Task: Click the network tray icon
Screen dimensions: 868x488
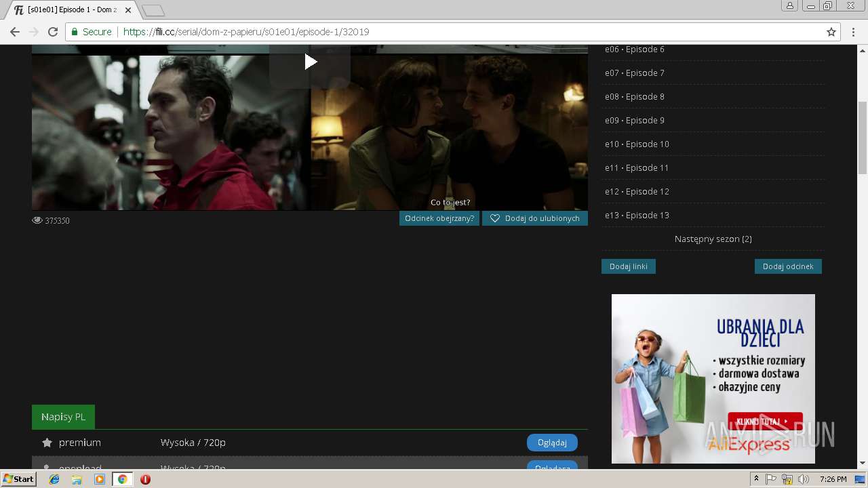Action: coord(787,479)
